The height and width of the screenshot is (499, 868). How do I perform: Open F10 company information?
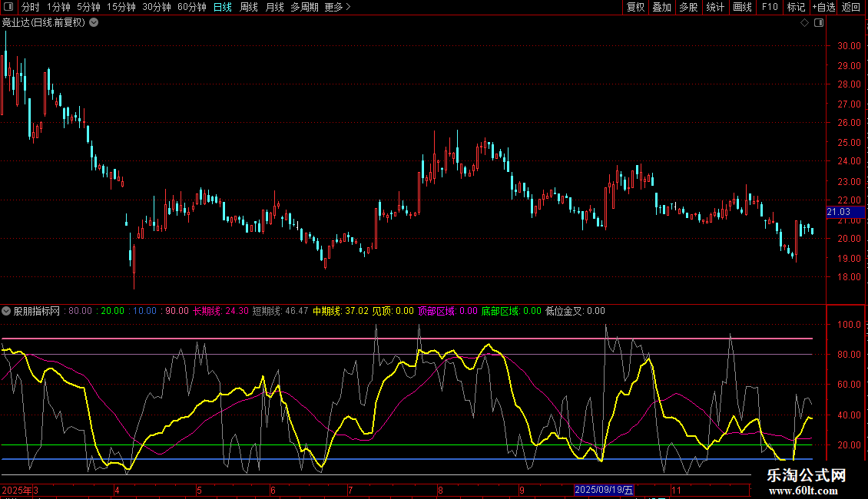pyautogui.click(x=769, y=7)
